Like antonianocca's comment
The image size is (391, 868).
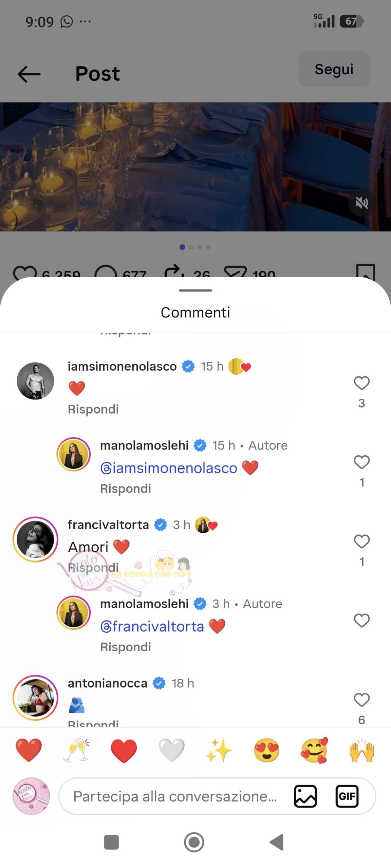tap(361, 700)
